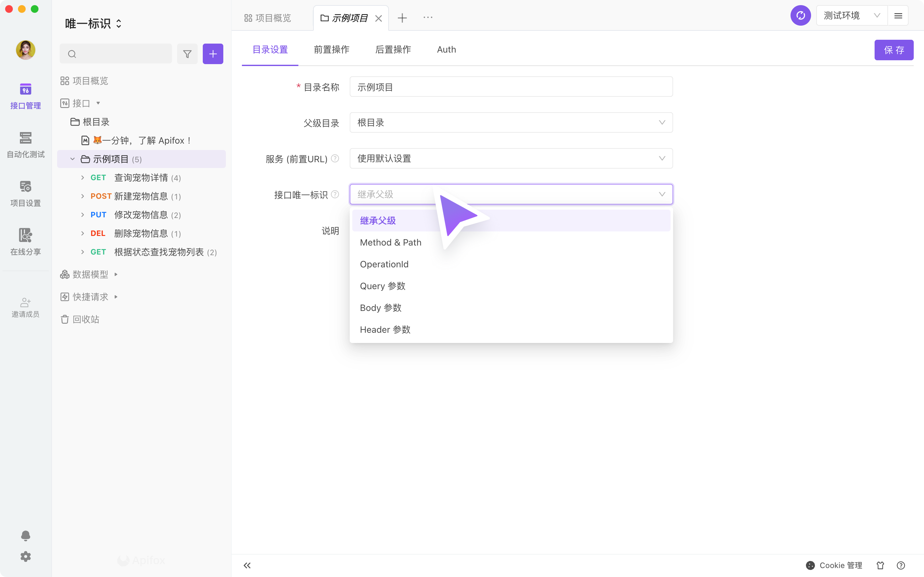Open the notifications bell icon
Viewport: 924px width, 577px height.
click(26, 535)
